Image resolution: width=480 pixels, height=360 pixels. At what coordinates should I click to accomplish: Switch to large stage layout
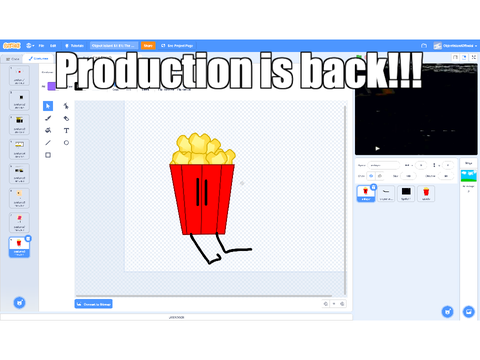(x=464, y=58)
